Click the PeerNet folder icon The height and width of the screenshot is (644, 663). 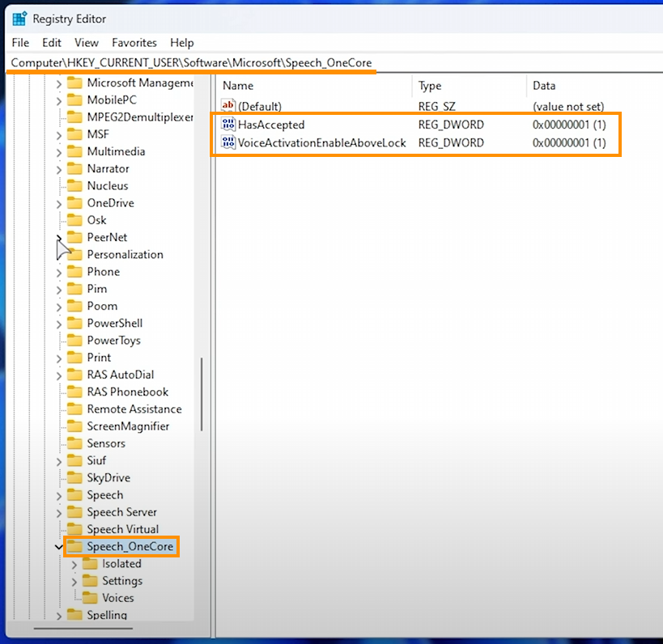(74, 237)
